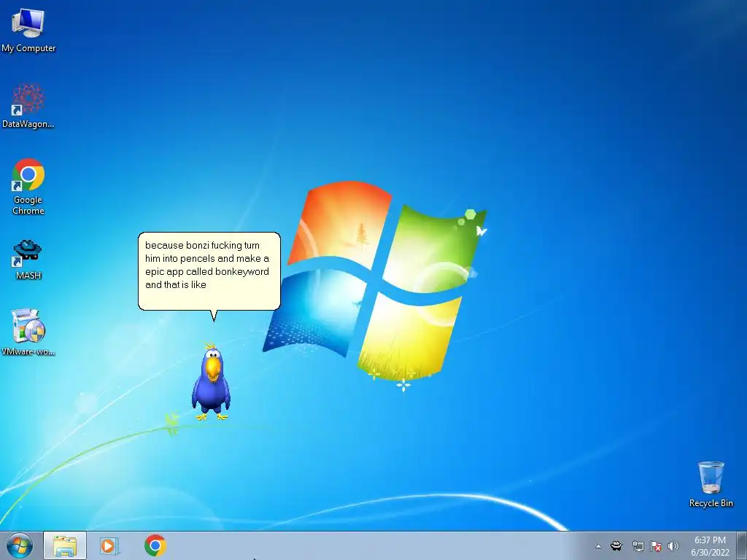Click the parrot's speech balloon
Image resolution: width=747 pixels, height=560 pixels.
click(x=209, y=271)
